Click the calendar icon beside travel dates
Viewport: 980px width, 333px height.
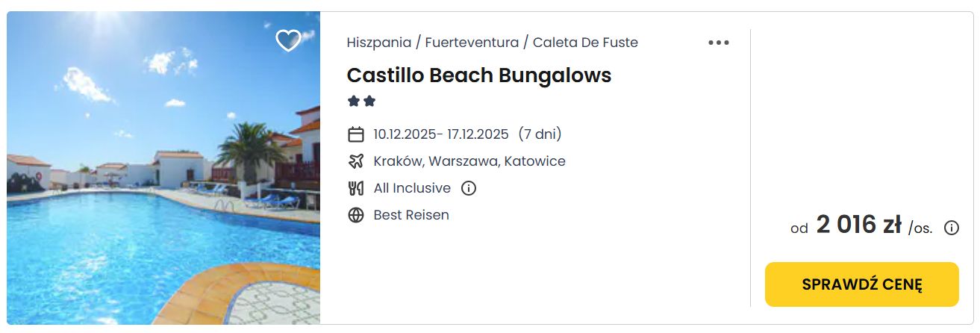(356, 134)
